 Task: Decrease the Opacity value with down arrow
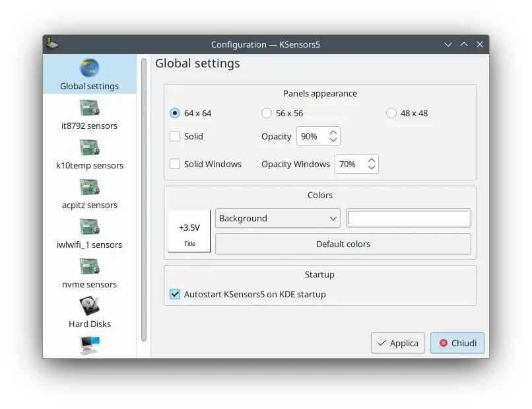[x=333, y=140]
